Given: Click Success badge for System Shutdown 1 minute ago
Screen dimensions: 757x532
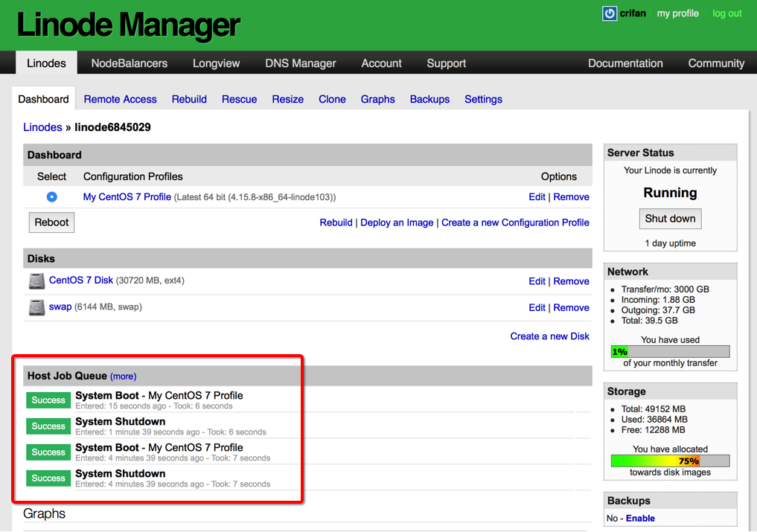Looking at the screenshot, I should pos(48,426).
